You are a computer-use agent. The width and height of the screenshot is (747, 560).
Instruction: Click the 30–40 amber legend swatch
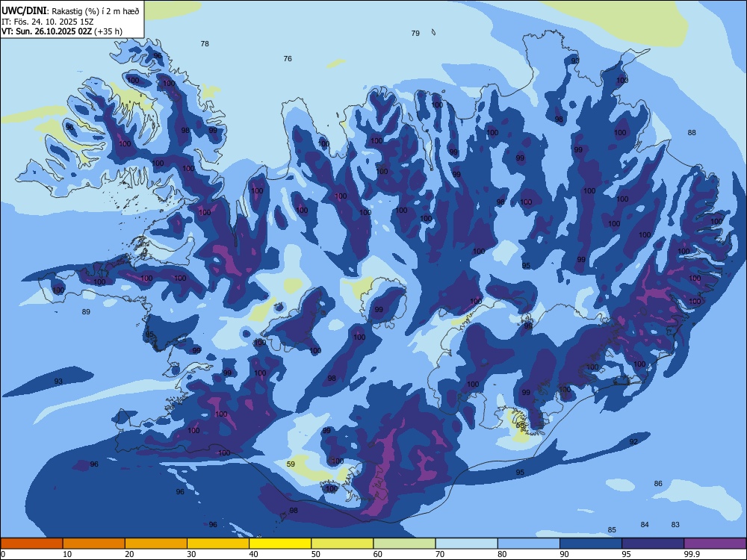[x=218, y=544]
